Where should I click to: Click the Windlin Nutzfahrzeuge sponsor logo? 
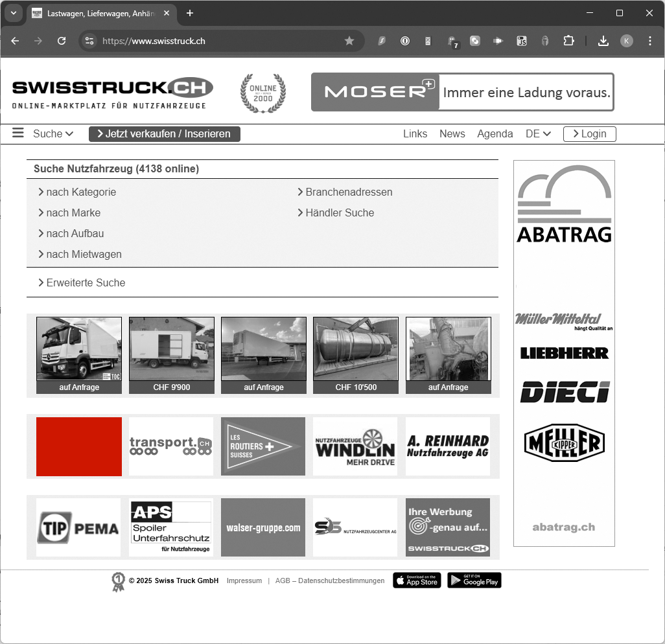point(355,446)
